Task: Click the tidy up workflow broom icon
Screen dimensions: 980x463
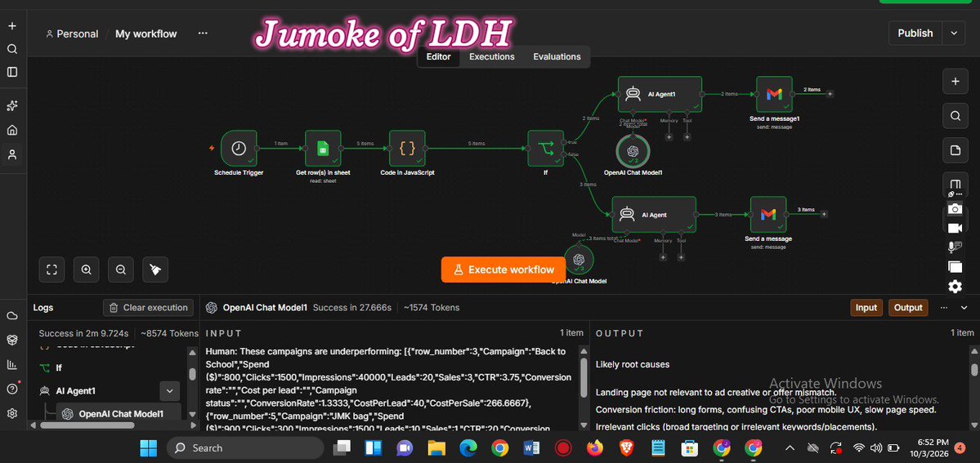Action: 155,269
